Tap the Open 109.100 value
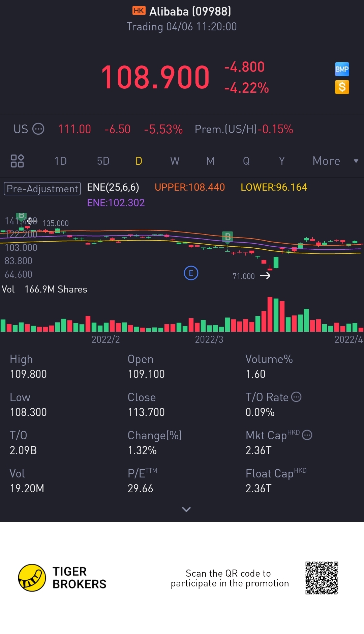The height and width of the screenshot is (634, 364). click(146, 374)
